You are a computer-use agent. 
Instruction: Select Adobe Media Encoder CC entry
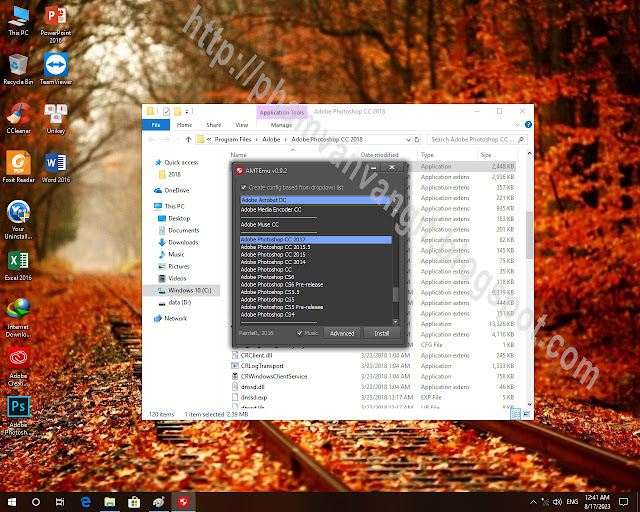point(316,209)
